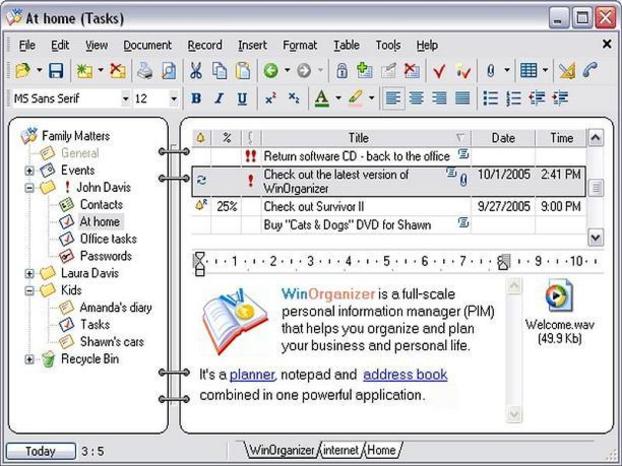
Task: Open the File menu
Action: [27, 45]
